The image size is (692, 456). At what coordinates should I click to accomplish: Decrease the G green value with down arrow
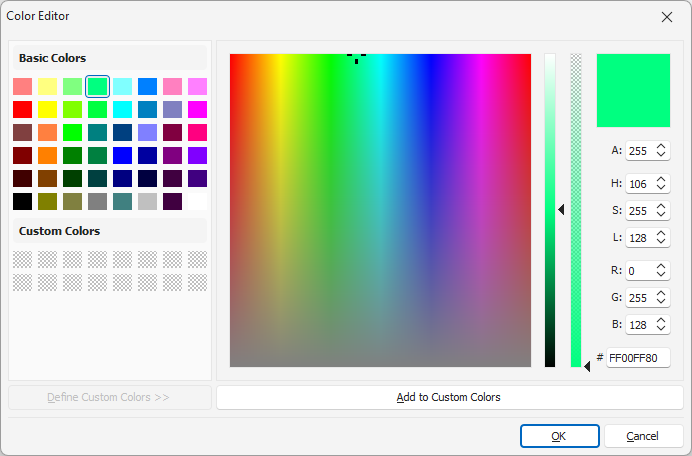(661, 301)
